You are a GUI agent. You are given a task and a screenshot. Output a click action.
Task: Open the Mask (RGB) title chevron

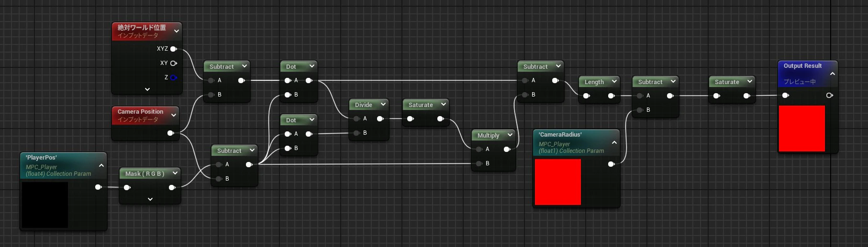pyautogui.click(x=175, y=173)
